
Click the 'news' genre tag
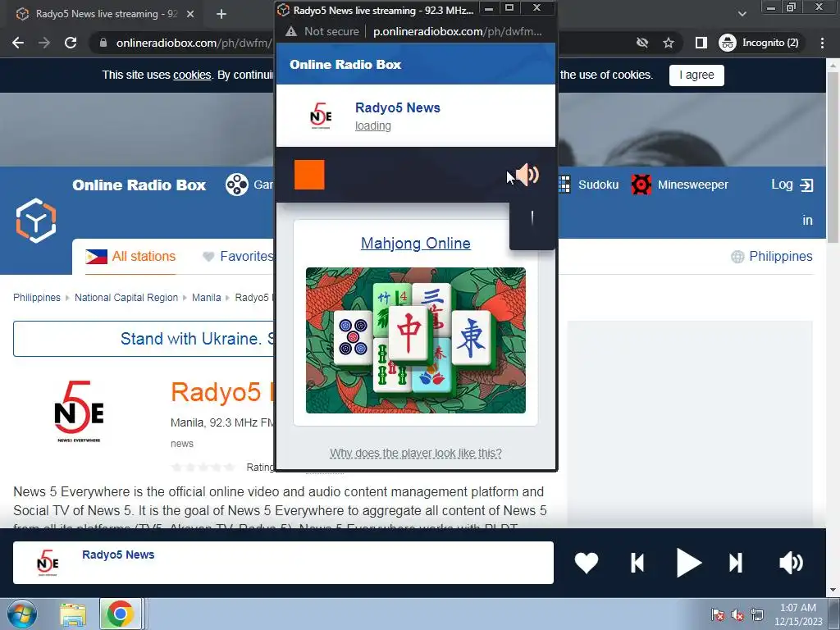click(x=182, y=444)
